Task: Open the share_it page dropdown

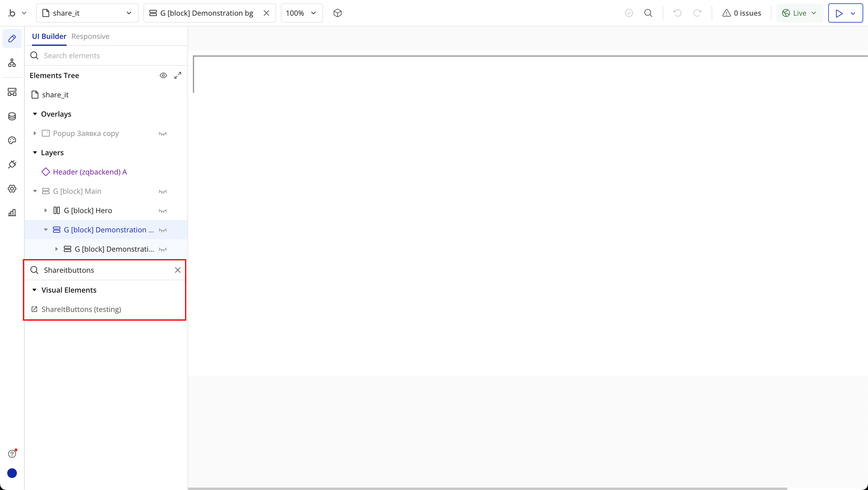Action: tap(87, 13)
